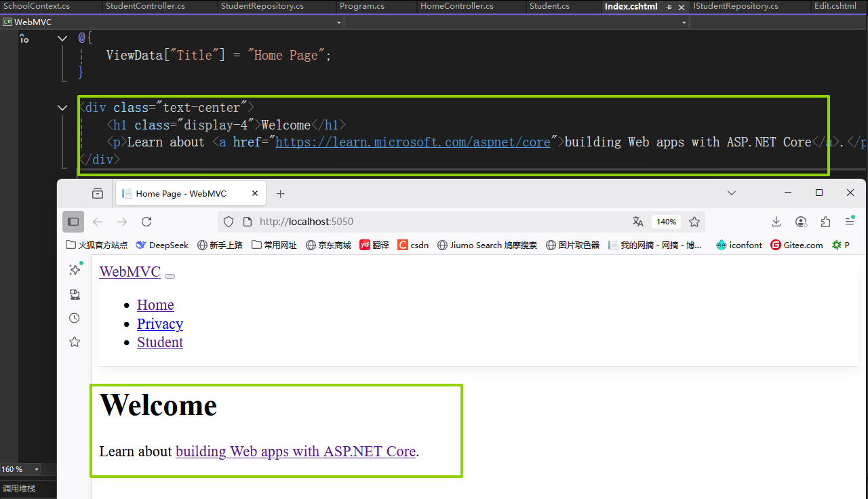Click the Welcome heading on the page

(158, 405)
